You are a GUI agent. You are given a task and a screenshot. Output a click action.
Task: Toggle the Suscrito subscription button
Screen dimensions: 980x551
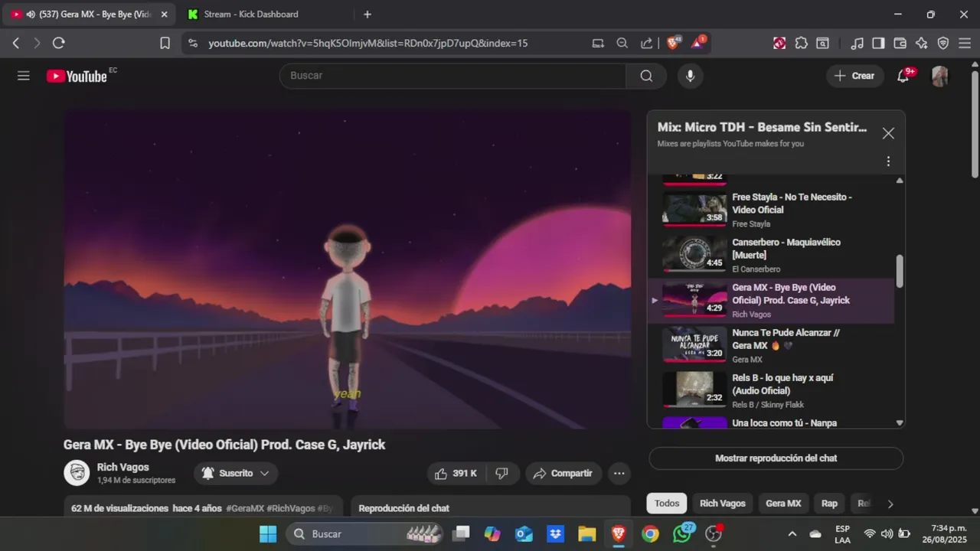click(x=236, y=474)
